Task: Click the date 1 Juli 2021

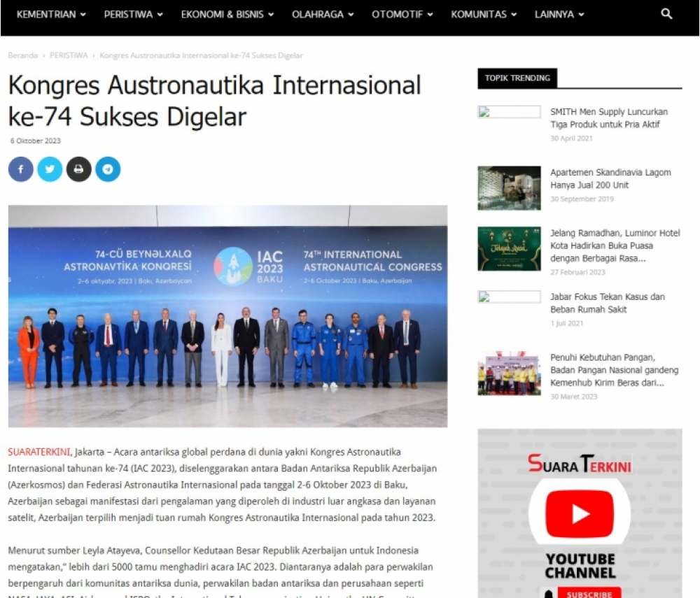Action: pyautogui.click(x=566, y=323)
